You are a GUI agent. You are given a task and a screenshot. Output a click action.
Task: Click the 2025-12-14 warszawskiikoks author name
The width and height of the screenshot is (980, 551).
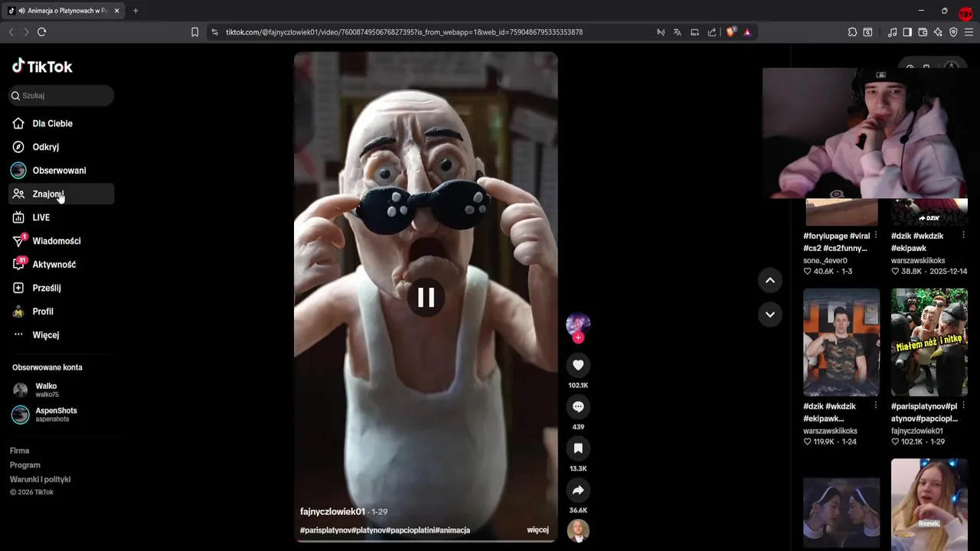coord(917,260)
